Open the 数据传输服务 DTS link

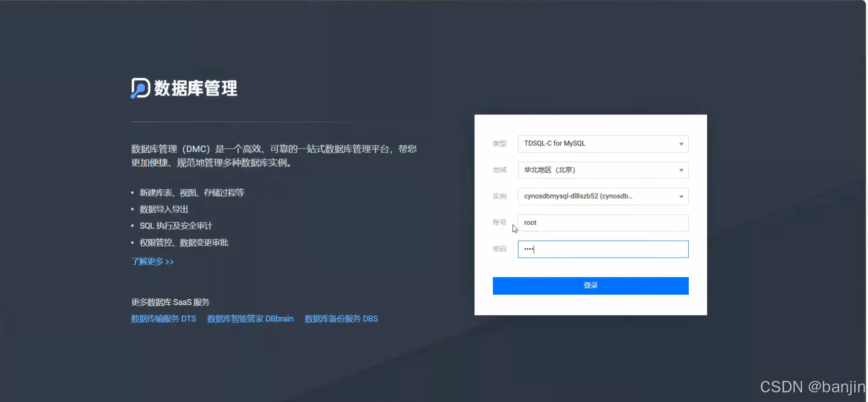point(164,319)
